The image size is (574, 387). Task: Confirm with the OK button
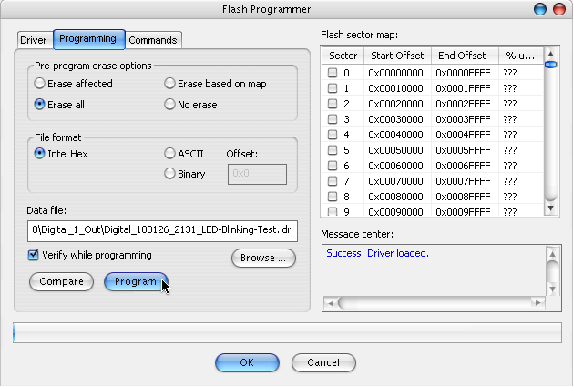247,362
